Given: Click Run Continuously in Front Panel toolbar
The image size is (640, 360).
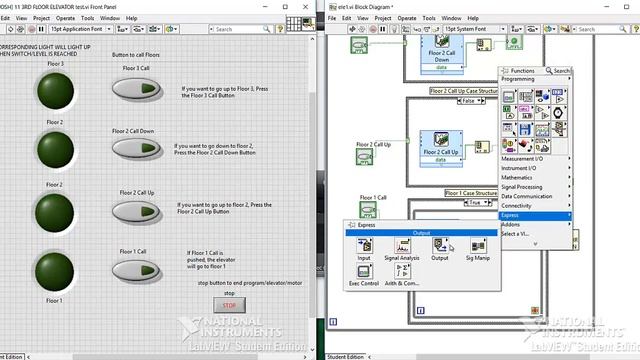Looking at the screenshot, I should click(x=20, y=29).
